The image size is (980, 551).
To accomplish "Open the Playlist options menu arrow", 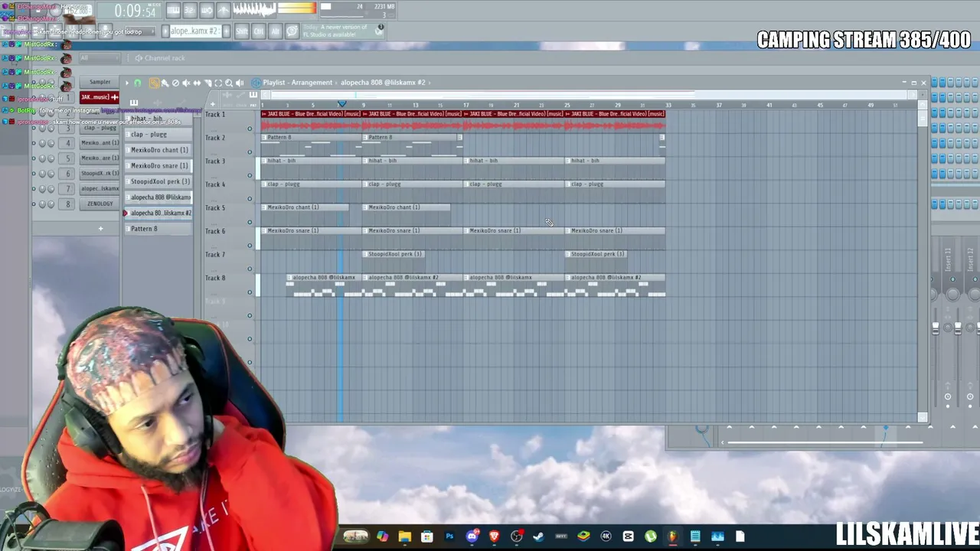I will pos(127,83).
